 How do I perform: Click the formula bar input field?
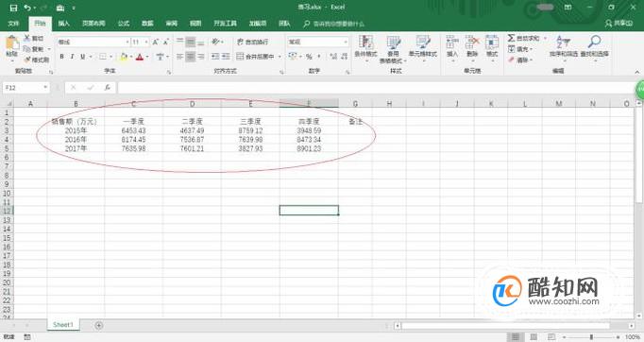point(376,88)
